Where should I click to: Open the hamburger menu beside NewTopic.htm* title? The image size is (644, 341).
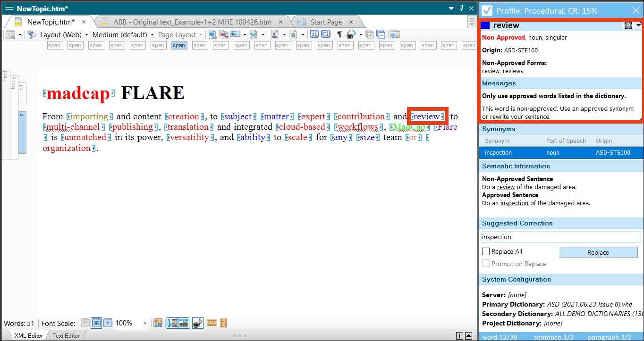click(x=9, y=8)
